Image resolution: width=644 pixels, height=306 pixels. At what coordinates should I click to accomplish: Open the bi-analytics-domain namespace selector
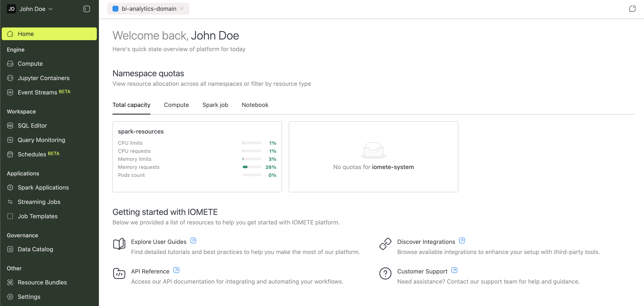point(148,8)
